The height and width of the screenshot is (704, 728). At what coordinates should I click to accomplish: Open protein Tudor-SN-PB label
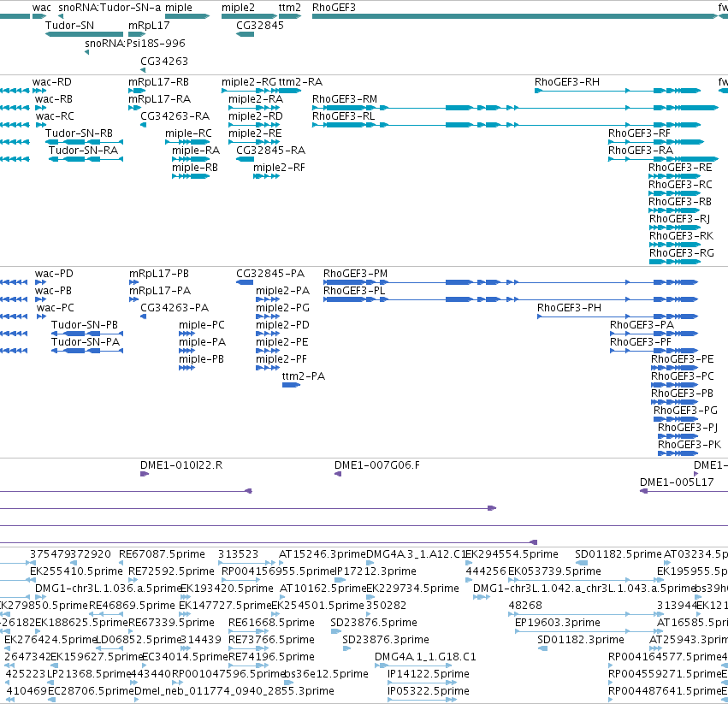pyautogui.click(x=85, y=325)
